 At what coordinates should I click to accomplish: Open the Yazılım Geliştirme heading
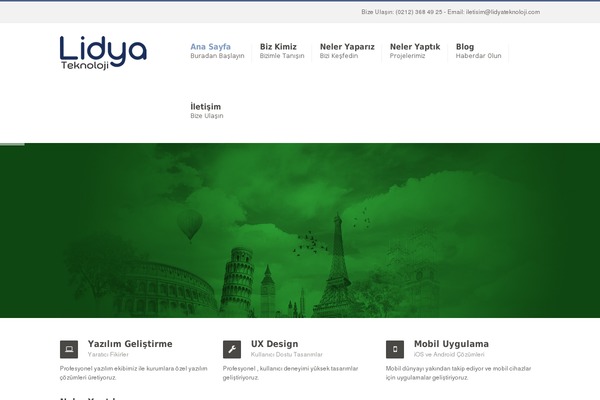pyautogui.click(x=130, y=344)
